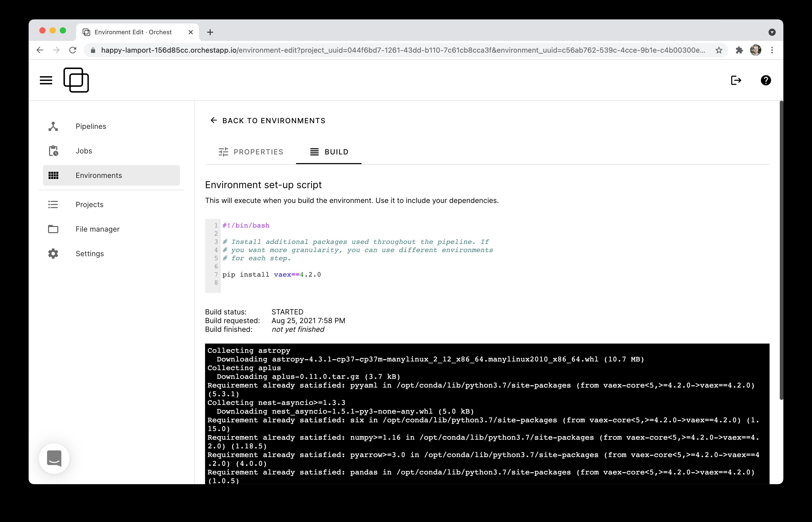
Task: Select the Environment Edit · Orchest browser tab
Action: coord(137,32)
